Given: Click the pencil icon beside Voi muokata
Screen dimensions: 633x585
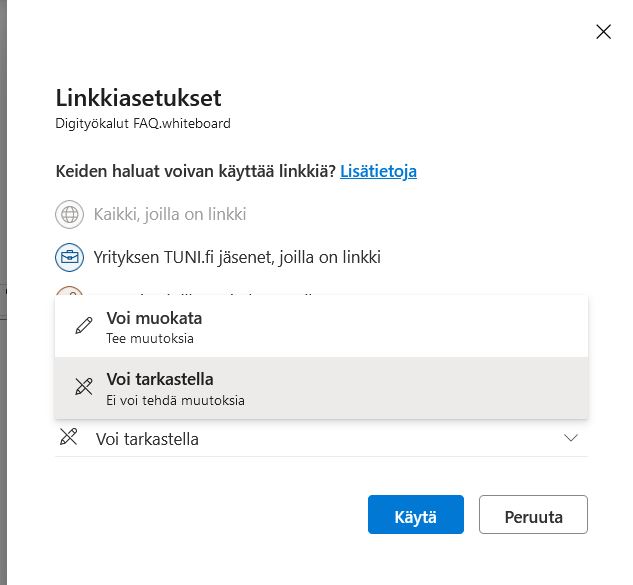Looking at the screenshot, I should pos(84,327).
